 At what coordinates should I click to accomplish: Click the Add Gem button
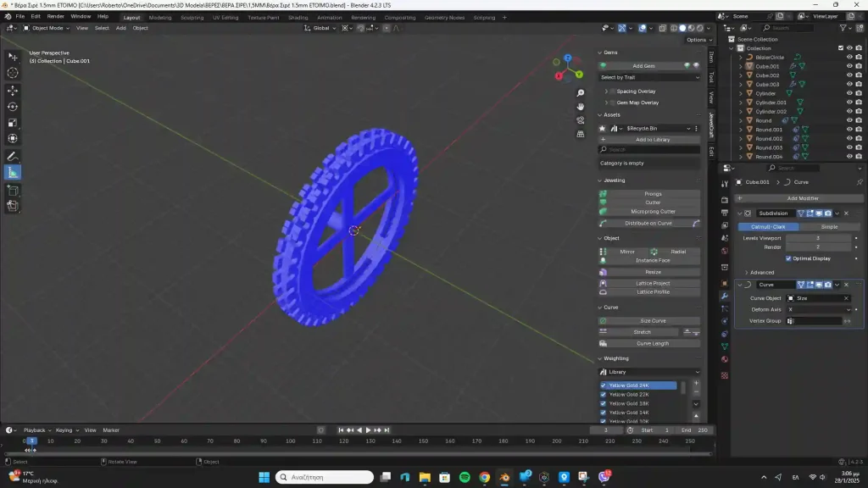point(643,66)
